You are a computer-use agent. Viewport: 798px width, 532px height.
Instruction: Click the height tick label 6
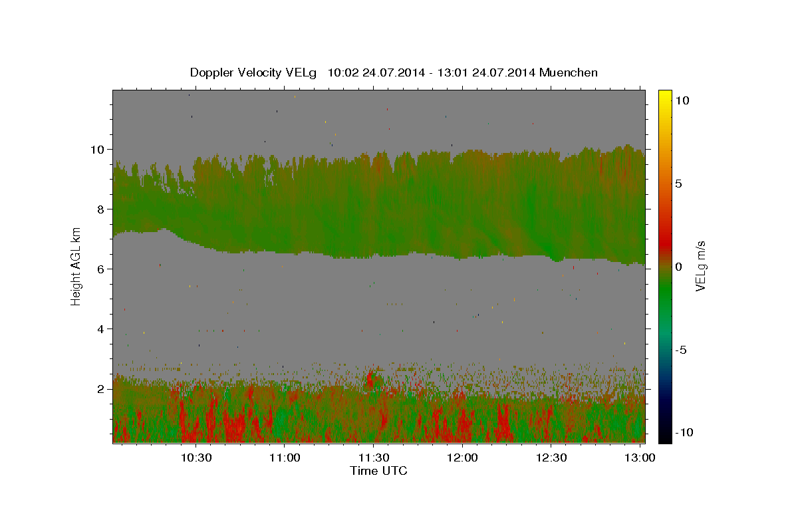(100, 269)
